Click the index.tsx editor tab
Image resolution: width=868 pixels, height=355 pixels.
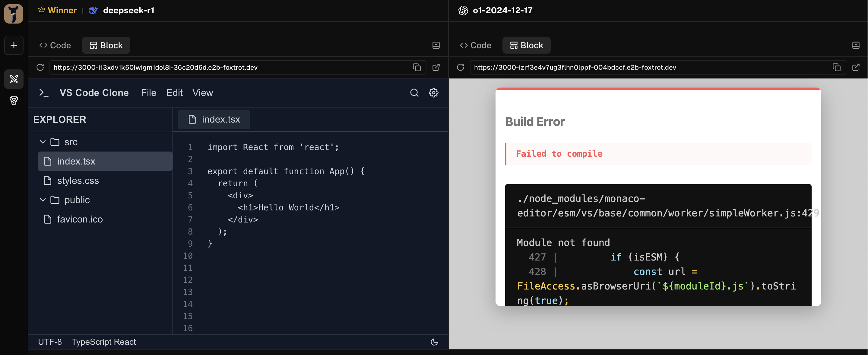click(x=214, y=119)
